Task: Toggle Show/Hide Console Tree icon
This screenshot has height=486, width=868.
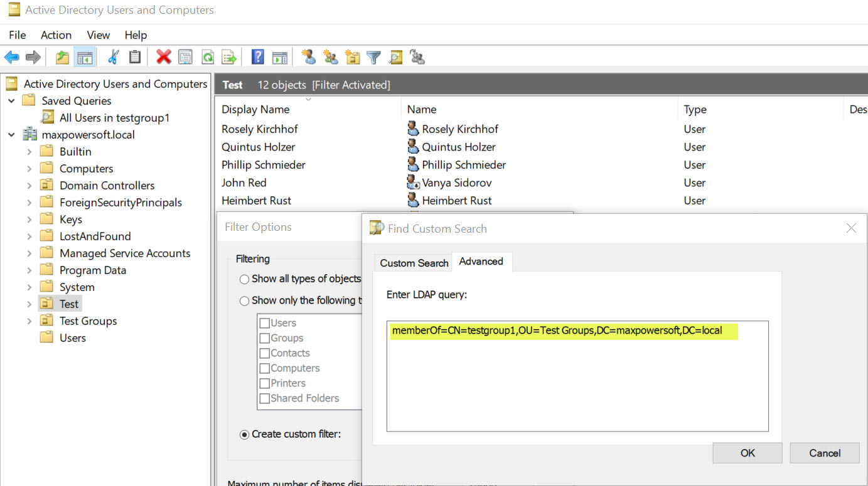Action: pos(84,58)
